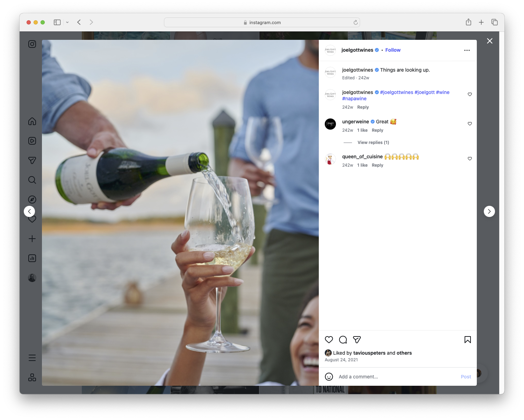
Task: Expand View replies under ungerweine's comment
Action: pyautogui.click(x=373, y=142)
